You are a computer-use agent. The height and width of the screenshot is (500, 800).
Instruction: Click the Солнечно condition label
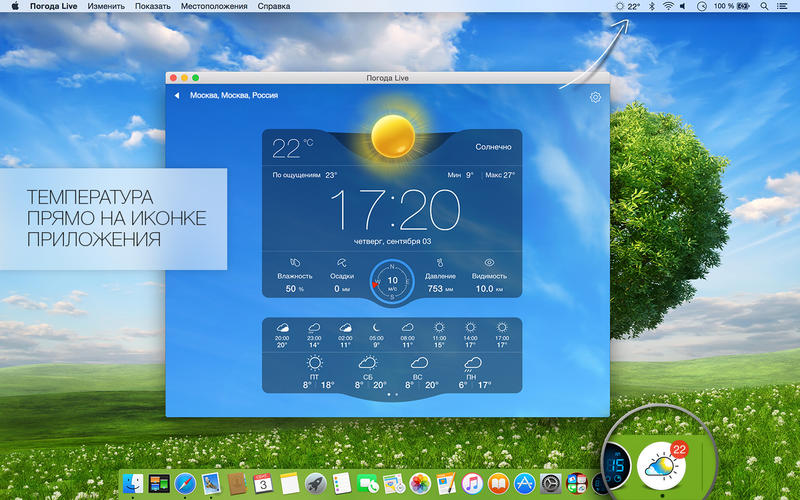(x=493, y=147)
